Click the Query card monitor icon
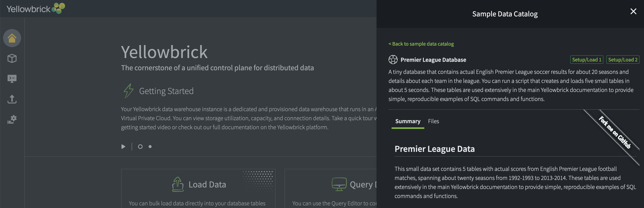This screenshot has width=644, height=208. pyautogui.click(x=339, y=184)
